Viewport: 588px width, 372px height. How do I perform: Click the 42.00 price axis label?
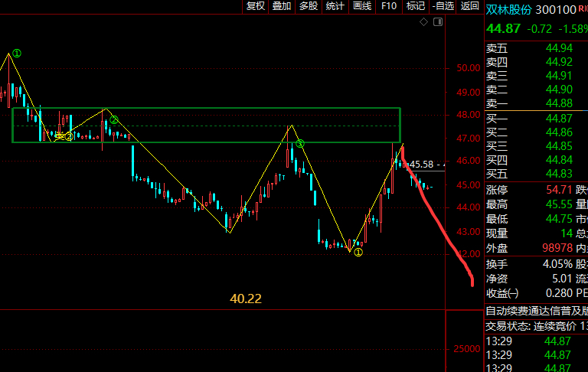click(468, 254)
